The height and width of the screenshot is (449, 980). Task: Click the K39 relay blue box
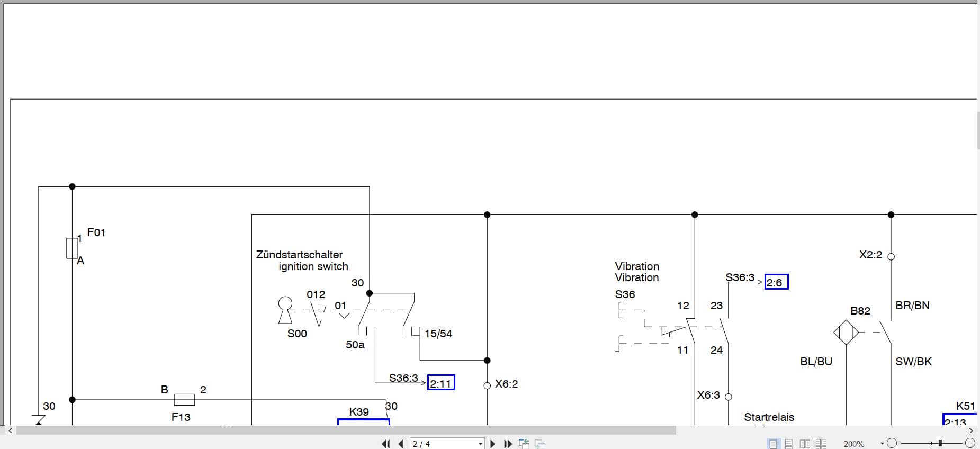[x=364, y=422]
